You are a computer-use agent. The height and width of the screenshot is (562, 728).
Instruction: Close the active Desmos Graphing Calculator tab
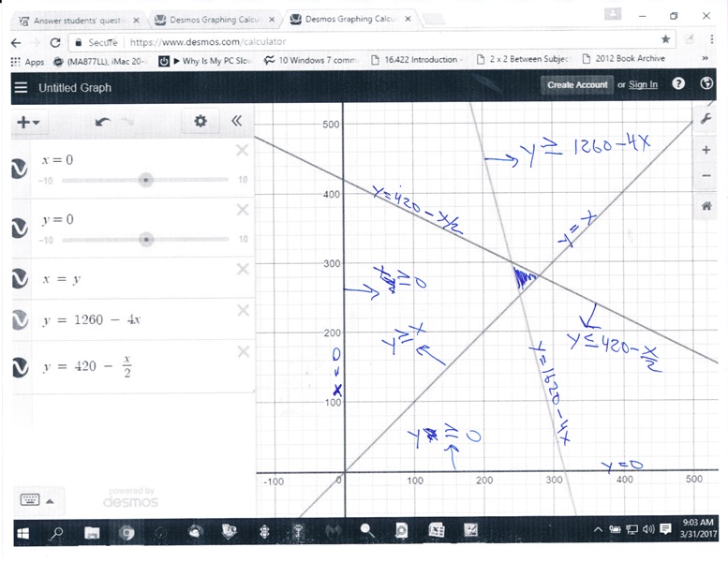click(x=408, y=19)
